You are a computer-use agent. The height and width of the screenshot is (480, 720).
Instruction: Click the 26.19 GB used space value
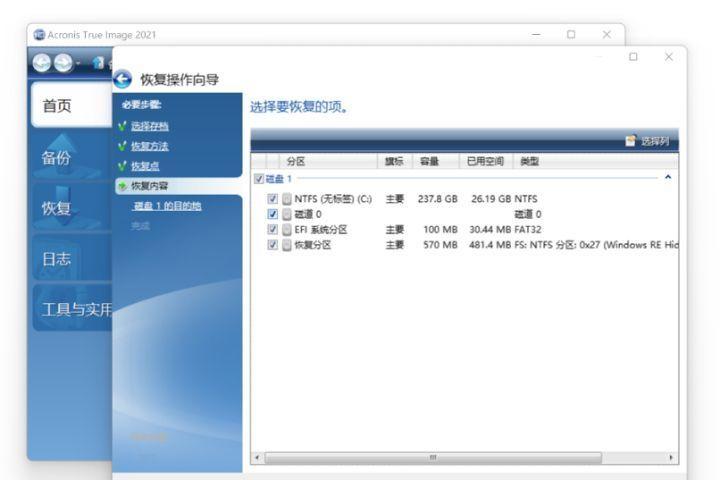491,199
